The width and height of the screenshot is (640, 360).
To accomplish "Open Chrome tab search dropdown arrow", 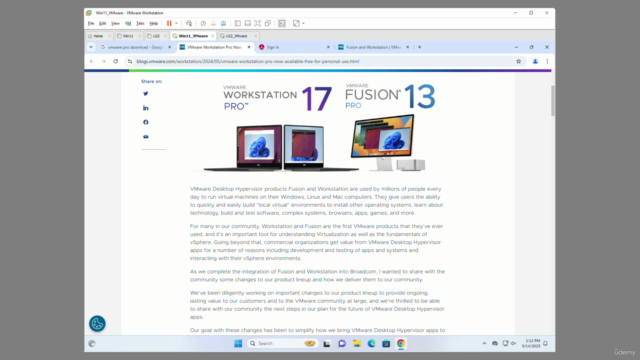I will [91, 47].
